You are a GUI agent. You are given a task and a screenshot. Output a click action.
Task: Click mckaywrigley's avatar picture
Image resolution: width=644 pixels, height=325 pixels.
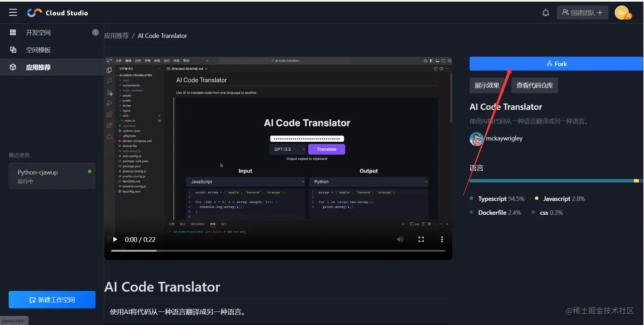coord(477,139)
